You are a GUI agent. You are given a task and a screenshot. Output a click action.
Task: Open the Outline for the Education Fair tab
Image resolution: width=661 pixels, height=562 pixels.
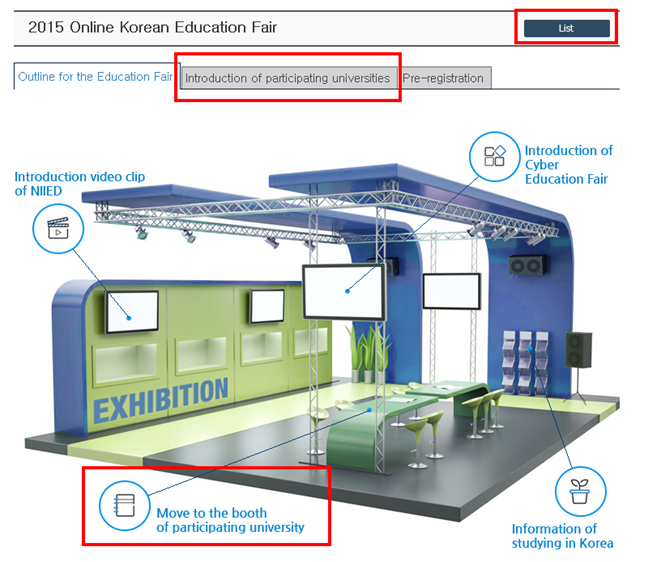[x=97, y=77]
